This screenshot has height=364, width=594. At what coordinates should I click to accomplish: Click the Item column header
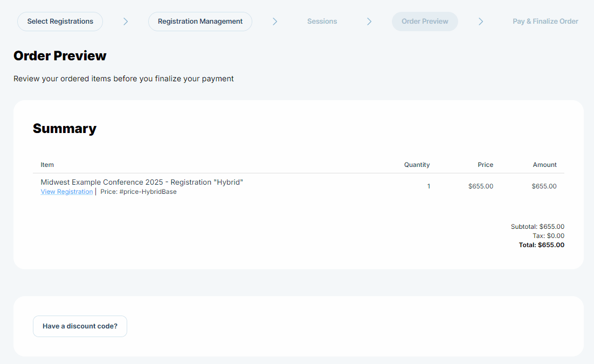(47, 165)
